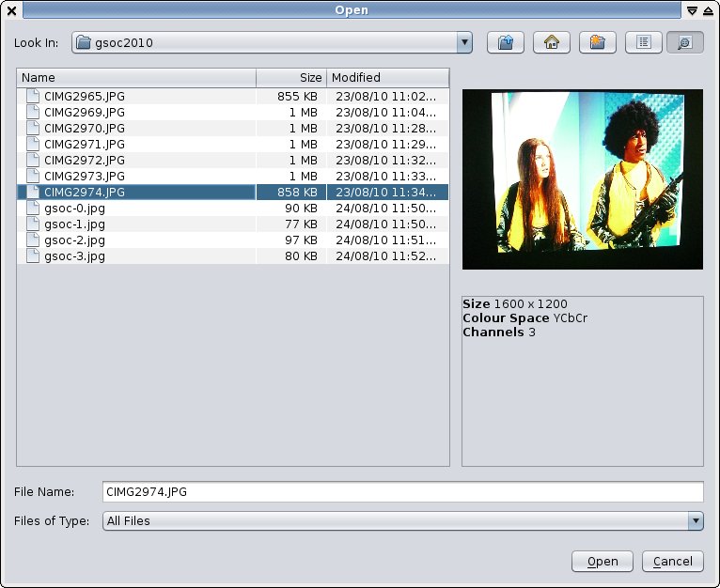Click the Open button
Screen dimensions: 720x588
pyautogui.click(x=602, y=562)
